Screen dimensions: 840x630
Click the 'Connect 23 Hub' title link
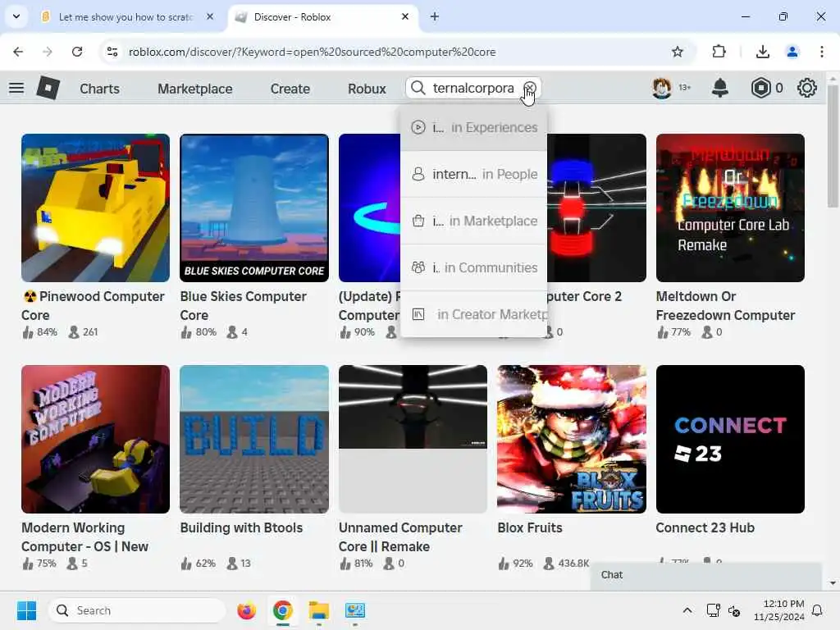pyautogui.click(x=705, y=527)
